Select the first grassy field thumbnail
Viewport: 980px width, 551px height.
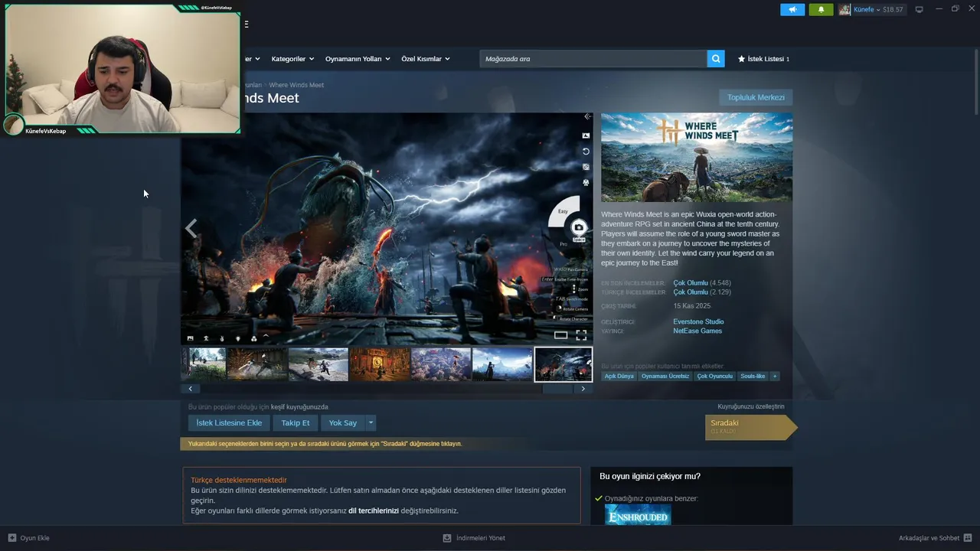click(x=204, y=364)
